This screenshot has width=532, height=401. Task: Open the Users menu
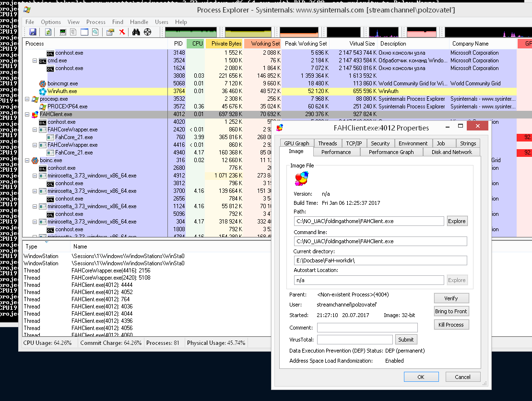[x=162, y=22]
